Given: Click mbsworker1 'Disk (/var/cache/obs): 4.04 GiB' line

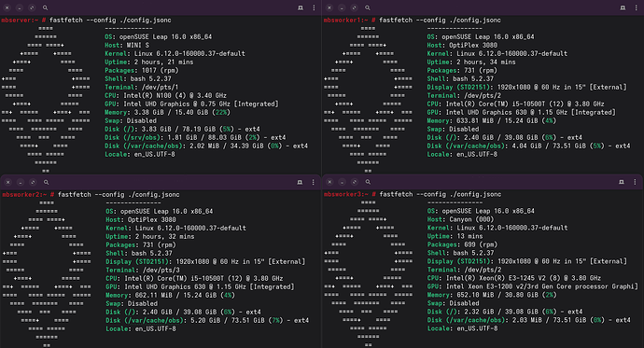Looking at the screenshot, I should click(528, 146).
